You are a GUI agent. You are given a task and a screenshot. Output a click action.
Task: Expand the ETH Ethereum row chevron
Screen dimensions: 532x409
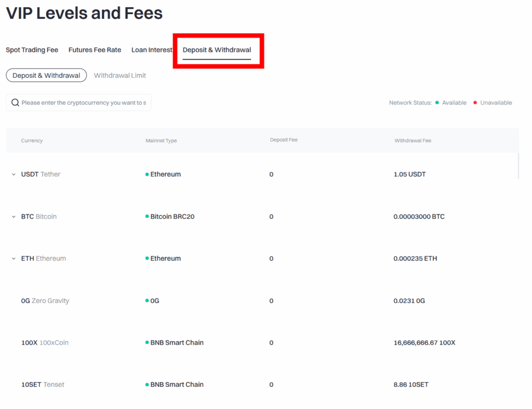(x=14, y=258)
